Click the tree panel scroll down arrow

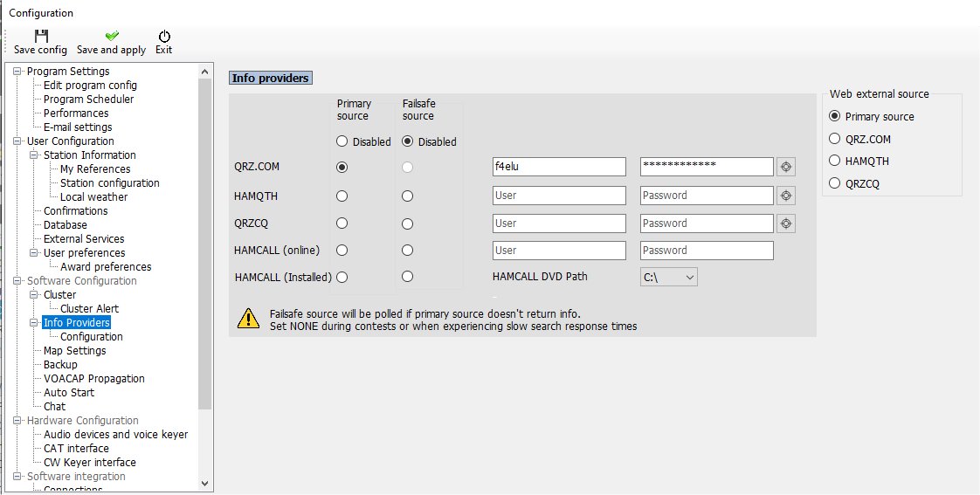coord(205,482)
